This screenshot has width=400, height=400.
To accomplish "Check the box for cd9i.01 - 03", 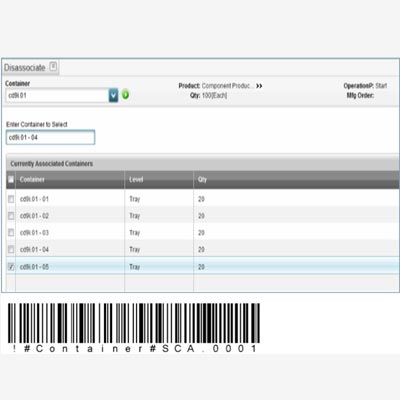I will tap(11, 233).
